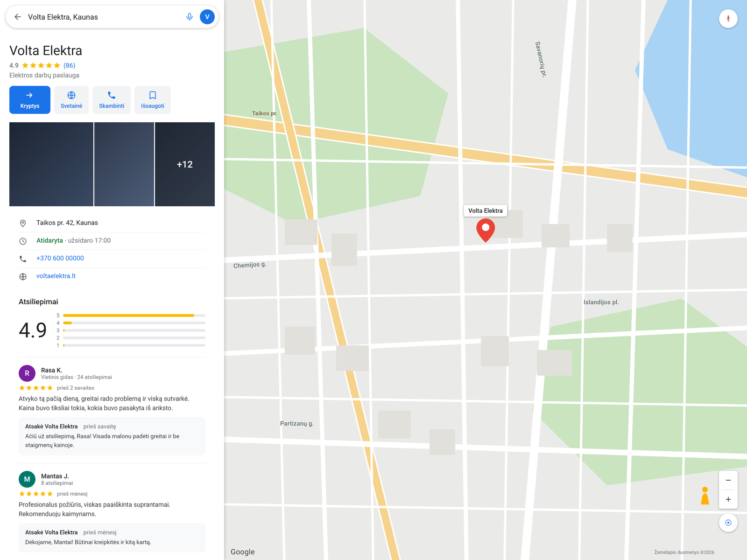The height and width of the screenshot is (560, 747).
Task: Click Islandijos pl. map label
Action: point(601,302)
